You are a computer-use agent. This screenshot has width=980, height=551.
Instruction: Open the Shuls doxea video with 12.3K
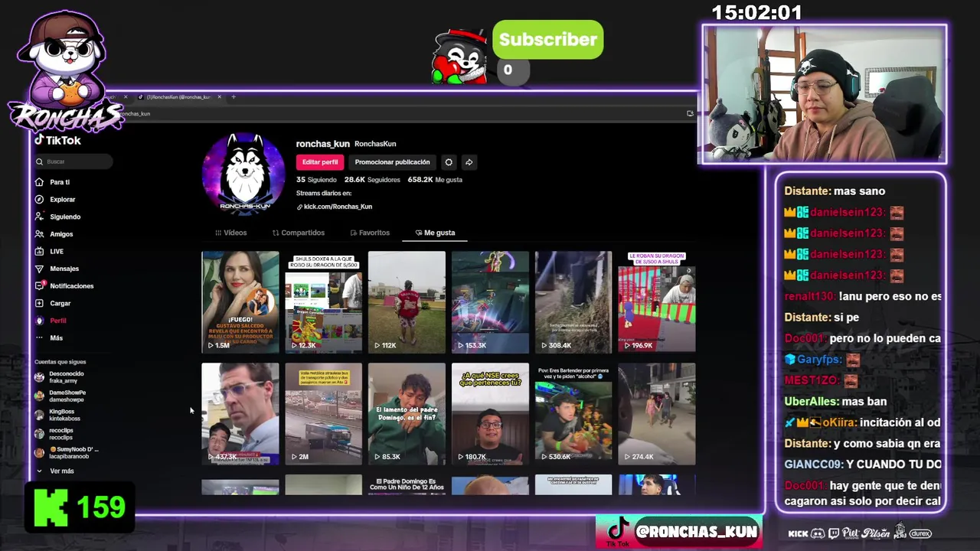click(324, 302)
